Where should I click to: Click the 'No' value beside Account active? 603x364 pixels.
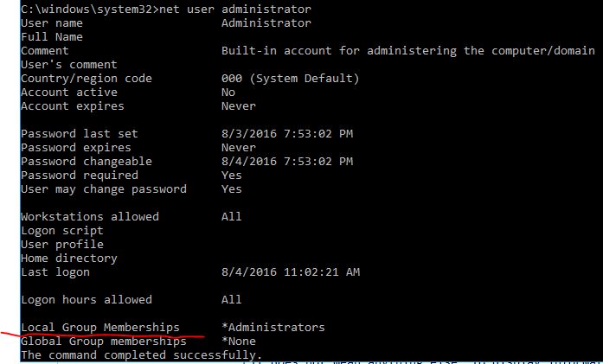[x=228, y=93]
